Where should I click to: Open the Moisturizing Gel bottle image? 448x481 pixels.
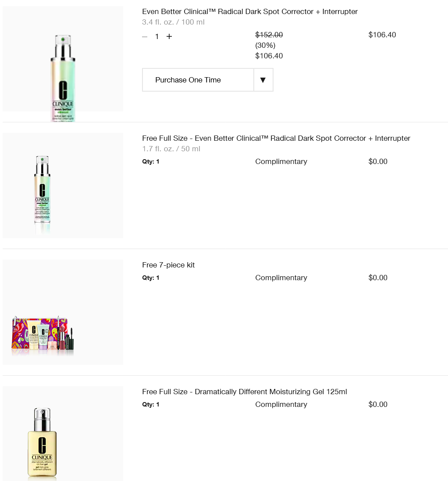(x=63, y=434)
